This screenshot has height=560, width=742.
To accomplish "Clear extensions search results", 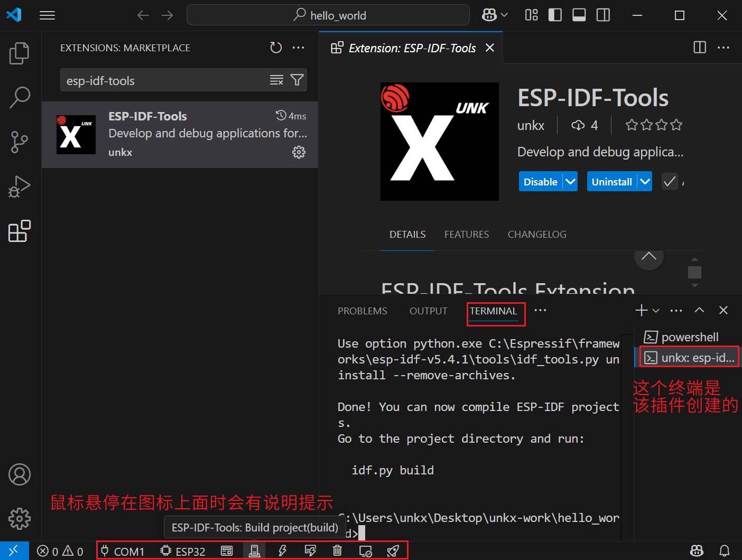I will point(276,80).
